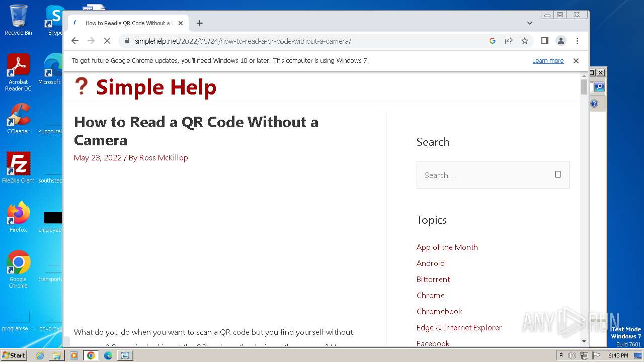644x362 pixels.
Task: Open the clock showing 6:43 PM
Action: [618, 355]
